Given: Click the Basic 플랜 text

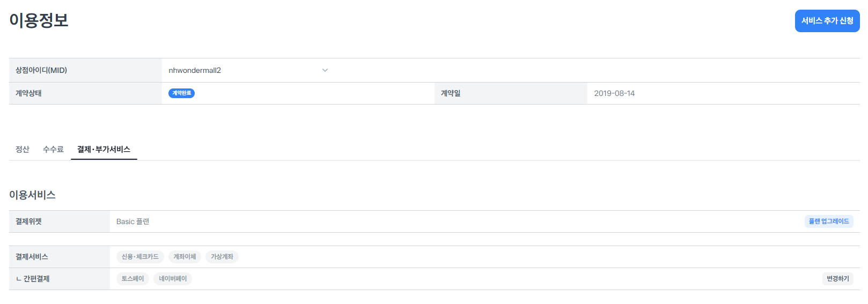Looking at the screenshot, I should tap(133, 221).
